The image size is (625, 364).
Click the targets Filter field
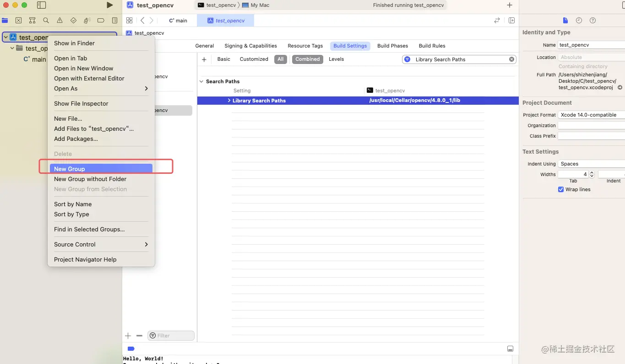(171, 336)
